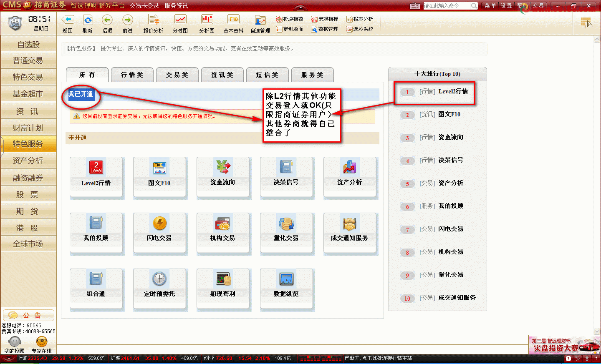601x364 pixels.
Task: Click the 后退 green arrow icon
Action: pyautogui.click(x=107, y=20)
